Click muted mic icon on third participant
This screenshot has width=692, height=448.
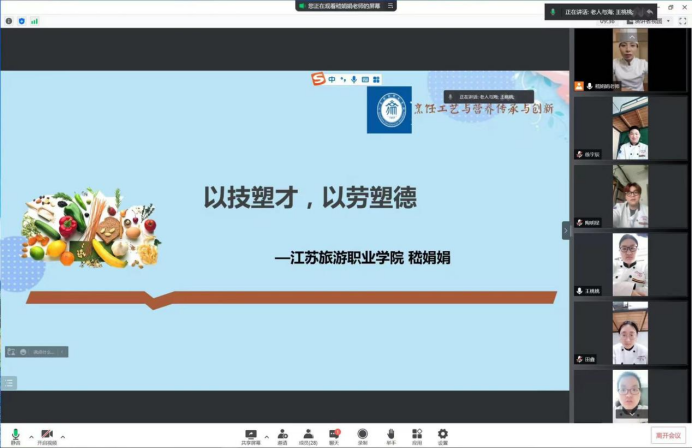pyautogui.click(x=579, y=222)
